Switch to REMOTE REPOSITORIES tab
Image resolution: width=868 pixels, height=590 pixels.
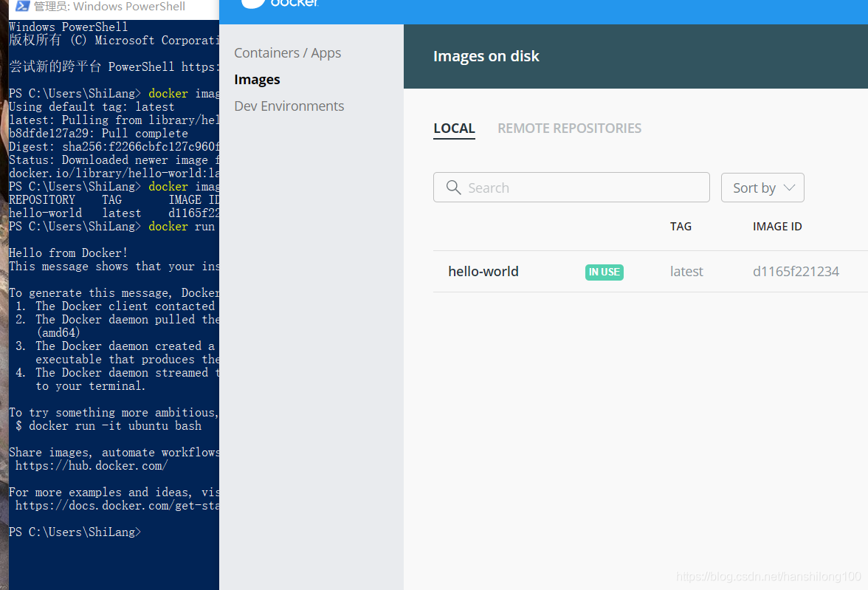point(569,128)
